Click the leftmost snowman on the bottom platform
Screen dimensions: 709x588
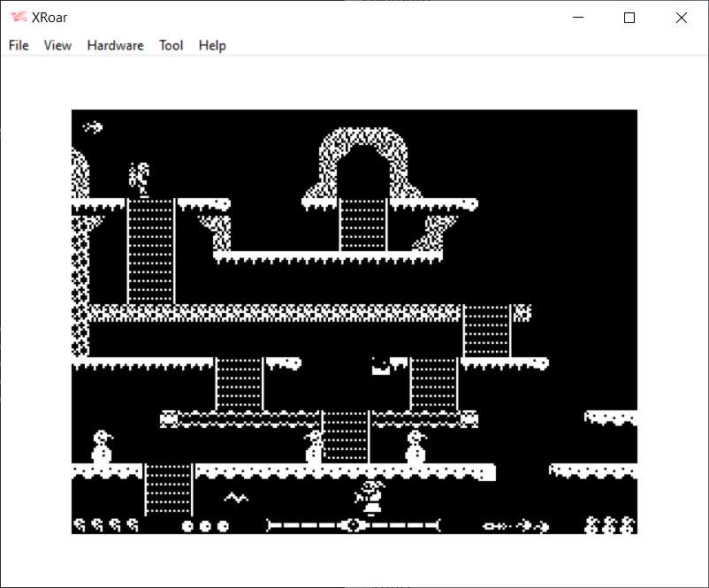(x=103, y=447)
